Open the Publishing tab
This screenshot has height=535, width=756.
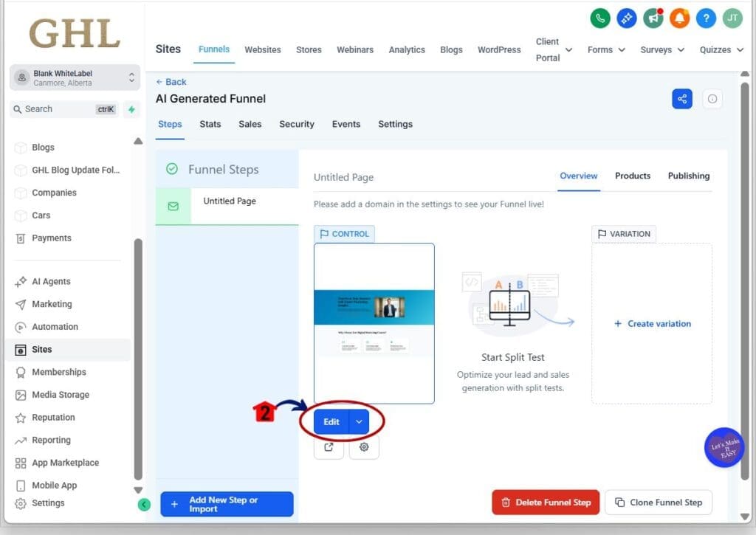[x=688, y=176]
